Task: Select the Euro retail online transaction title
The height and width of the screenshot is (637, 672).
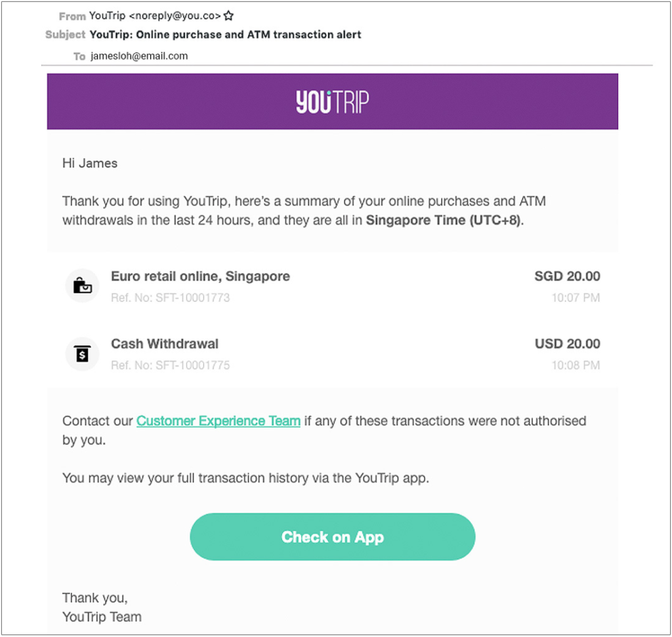Action: tap(200, 276)
